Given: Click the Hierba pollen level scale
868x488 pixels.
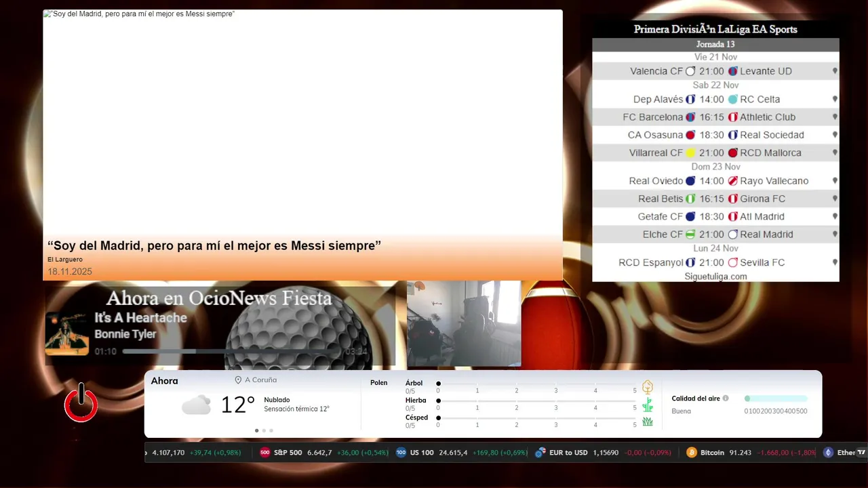Looking at the screenshot, I should (x=537, y=401).
